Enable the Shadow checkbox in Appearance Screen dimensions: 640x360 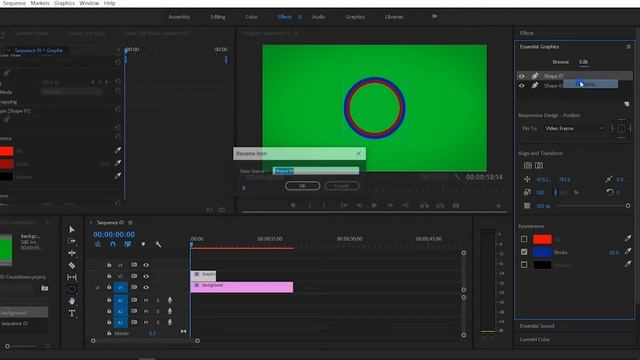click(524, 265)
